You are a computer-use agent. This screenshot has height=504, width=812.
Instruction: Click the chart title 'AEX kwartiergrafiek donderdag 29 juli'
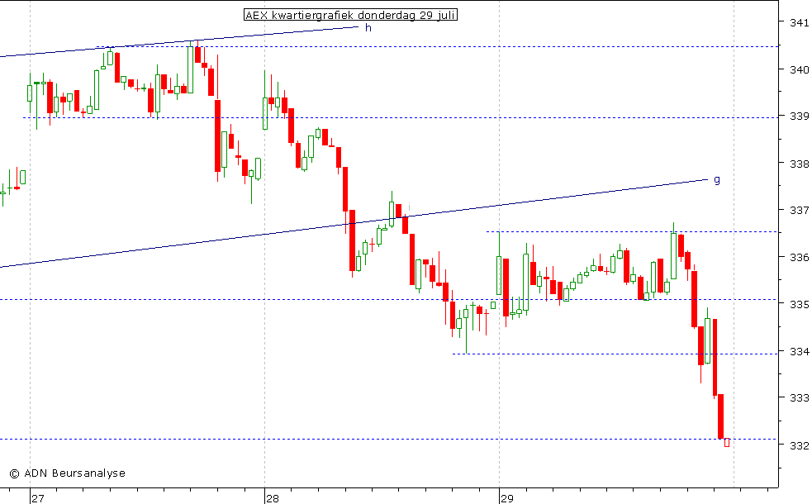tap(350, 15)
